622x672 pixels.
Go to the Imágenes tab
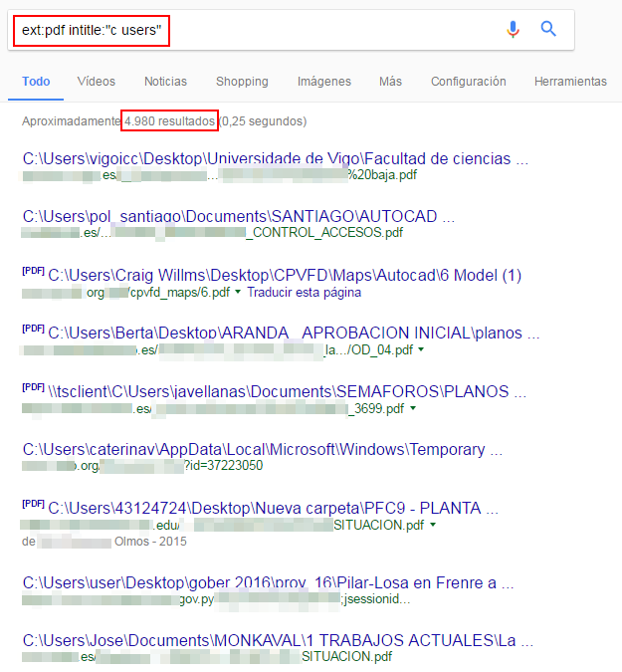click(x=323, y=82)
